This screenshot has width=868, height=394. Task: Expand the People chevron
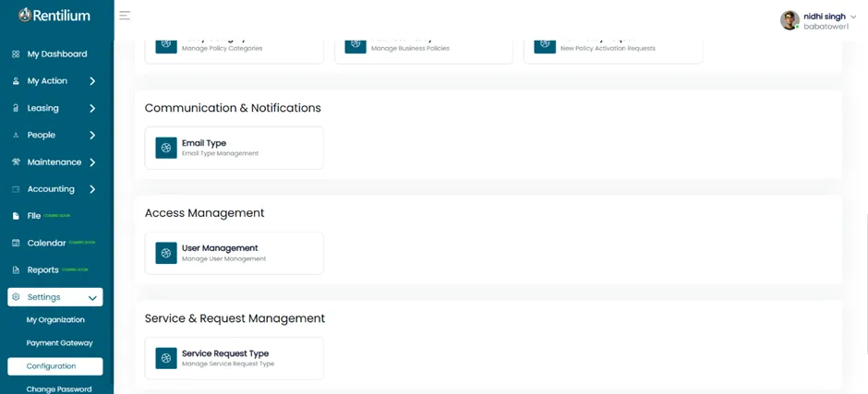click(x=92, y=135)
